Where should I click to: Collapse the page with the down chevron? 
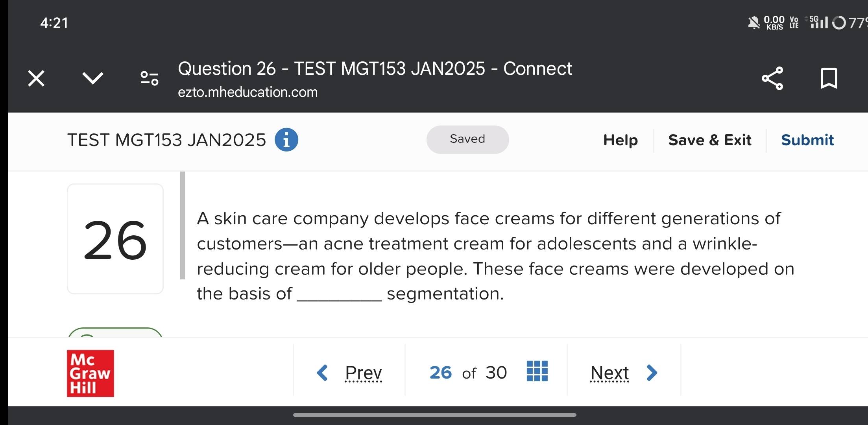pyautogui.click(x=93, y=78)
